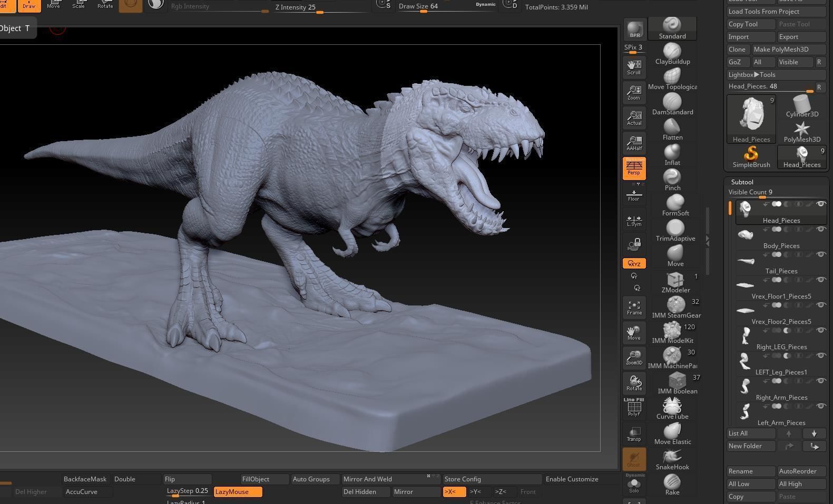This screenshot has width=833, height=504.
Task: Hide Tail_Pieces subtool with eye icon
Action: (820, 255)
